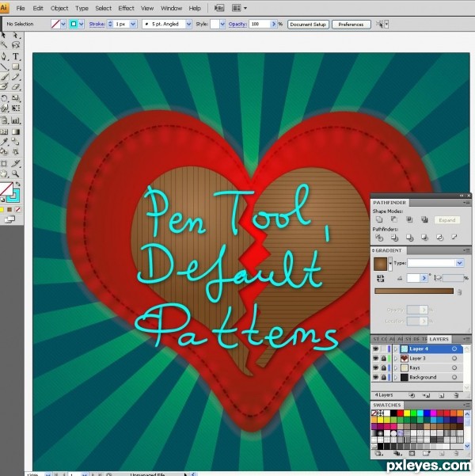The image size is (475, 476).
Task: Unlock Layer 3 lock icon
Action: [x=384, y=359]
